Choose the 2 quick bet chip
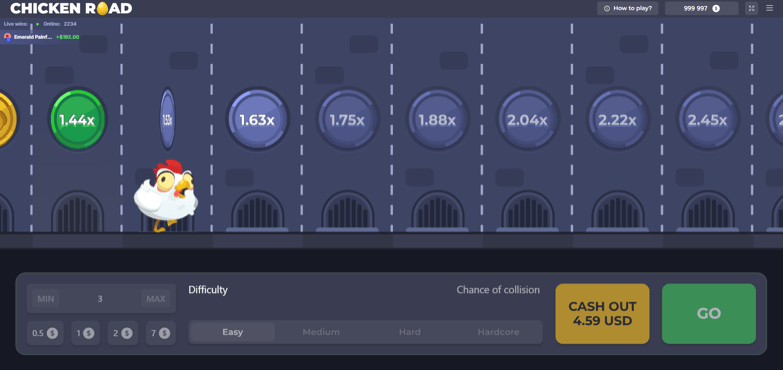Viewport: 783px width, 370px height. tap(122, 333)
